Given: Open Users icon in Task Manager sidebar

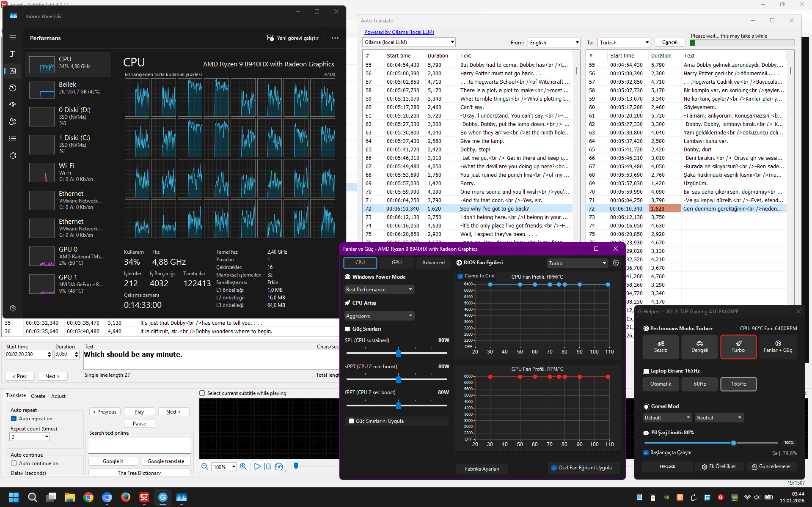Looking at the screenshot, I should tap(13, 121).
